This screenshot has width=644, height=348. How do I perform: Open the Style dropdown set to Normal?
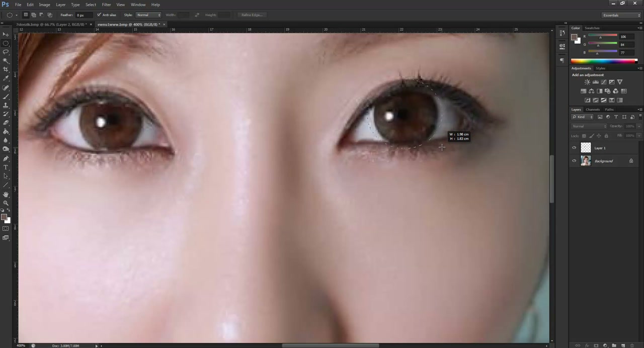click(x=148, y=15)
